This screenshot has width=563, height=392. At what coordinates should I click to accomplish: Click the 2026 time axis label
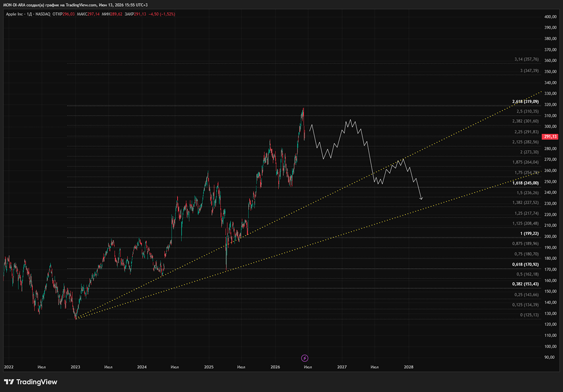coord(275,367)
